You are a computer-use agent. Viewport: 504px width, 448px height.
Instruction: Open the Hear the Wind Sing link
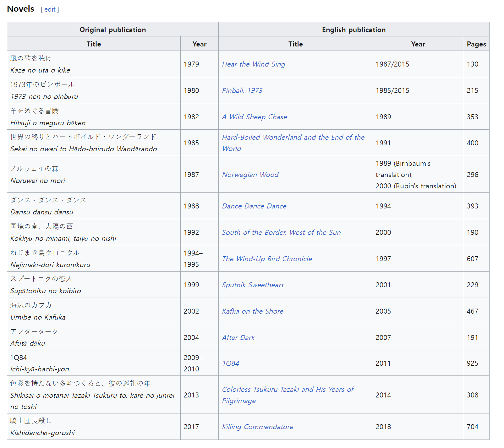254,64
